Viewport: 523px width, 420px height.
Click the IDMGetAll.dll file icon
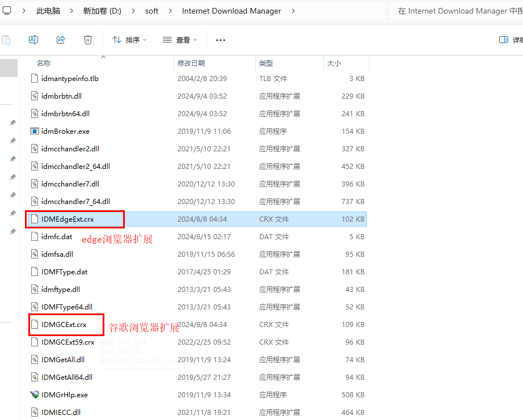(35, 360)
